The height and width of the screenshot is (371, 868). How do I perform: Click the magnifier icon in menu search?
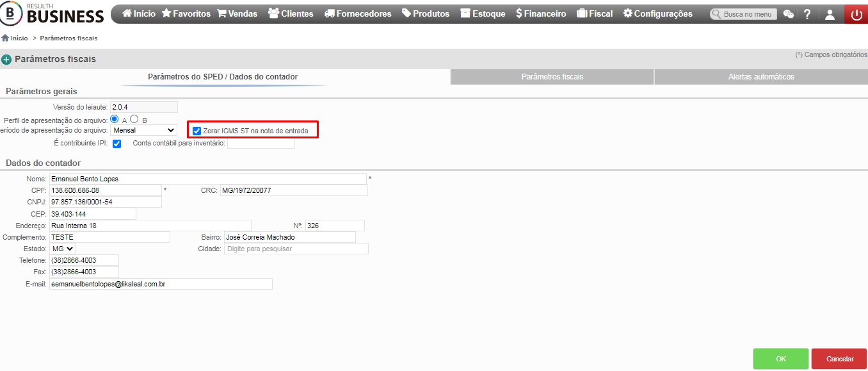tap(717, 14)
